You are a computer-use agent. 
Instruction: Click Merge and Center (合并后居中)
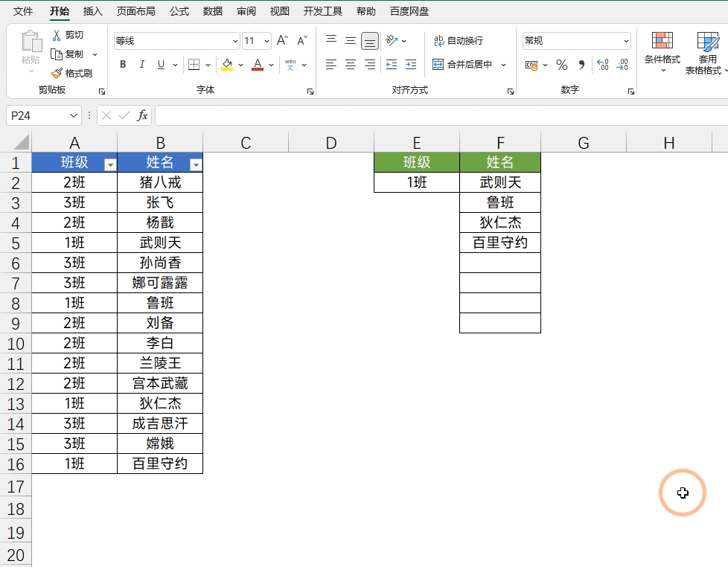coord(462,65)
